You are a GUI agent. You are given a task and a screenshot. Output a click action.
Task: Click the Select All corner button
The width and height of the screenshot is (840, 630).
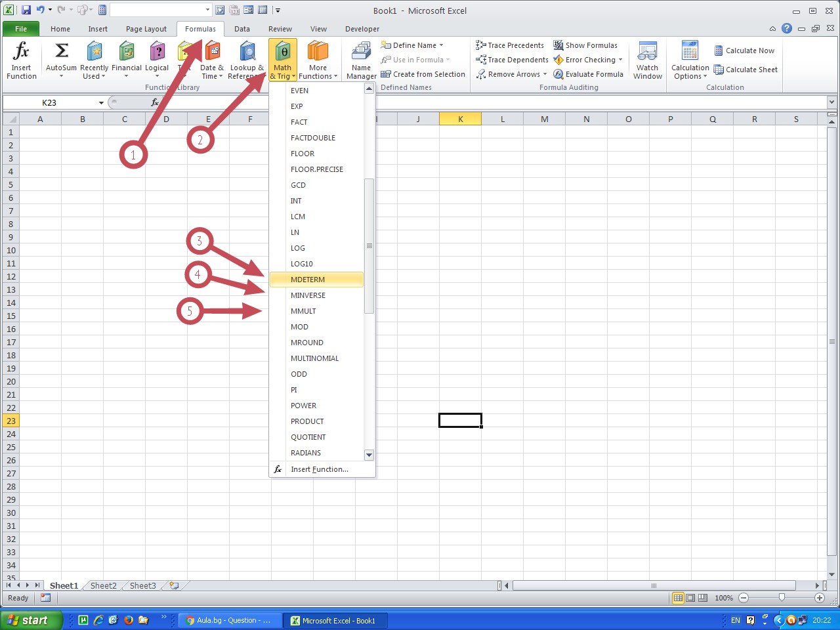[x=11, y=119]
